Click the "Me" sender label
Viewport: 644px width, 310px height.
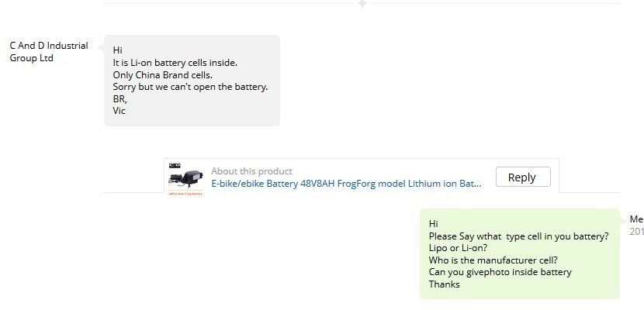click(x=636, y=219)
